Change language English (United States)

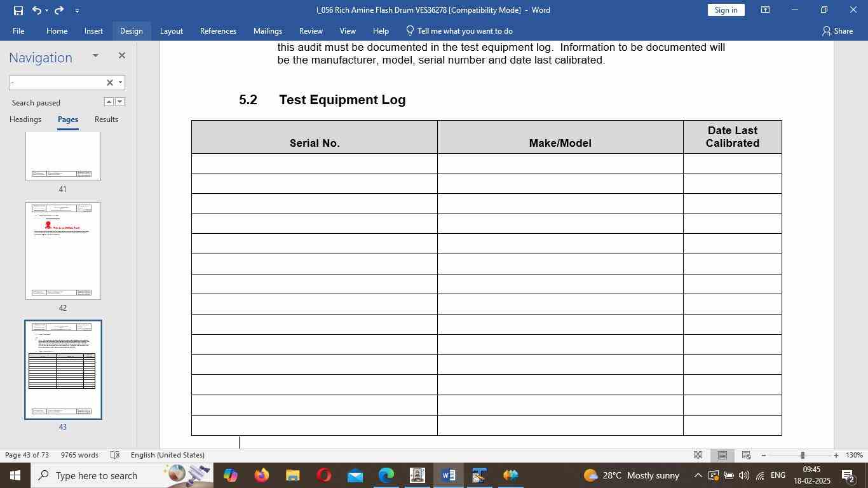168,455
